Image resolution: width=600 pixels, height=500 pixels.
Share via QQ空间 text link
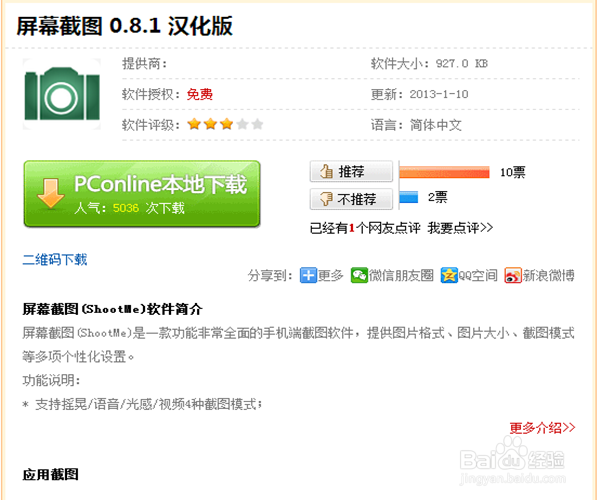point(478,275)
